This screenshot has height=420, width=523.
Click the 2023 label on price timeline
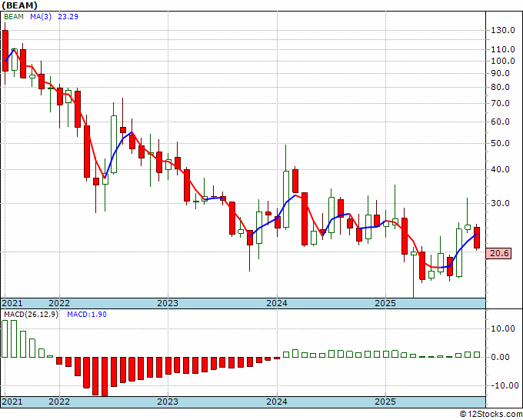pos(168,303)
